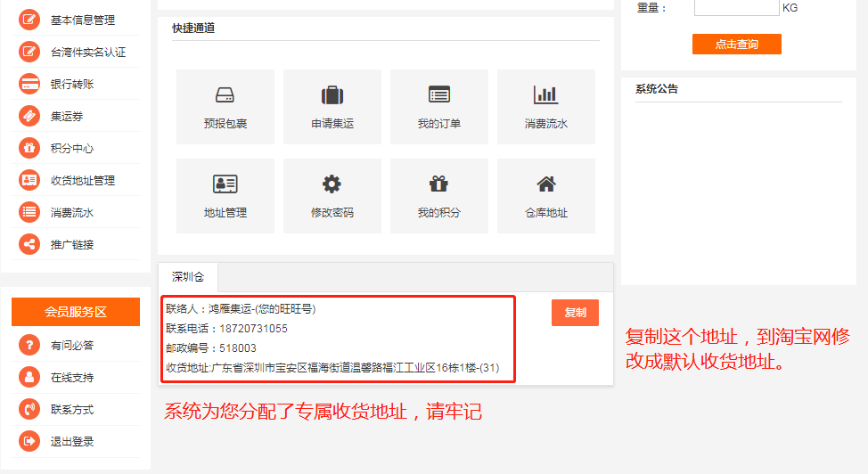Select 退出登录 to log out
Image resolution: width=868 pixels, height=474 pixels.
coord(72,443)
